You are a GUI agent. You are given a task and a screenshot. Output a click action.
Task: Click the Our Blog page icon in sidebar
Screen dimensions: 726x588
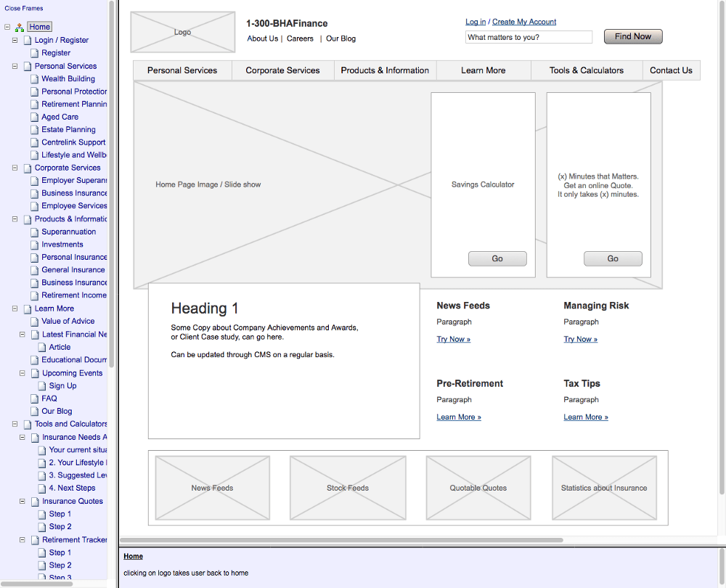click(x=33, y=411)
